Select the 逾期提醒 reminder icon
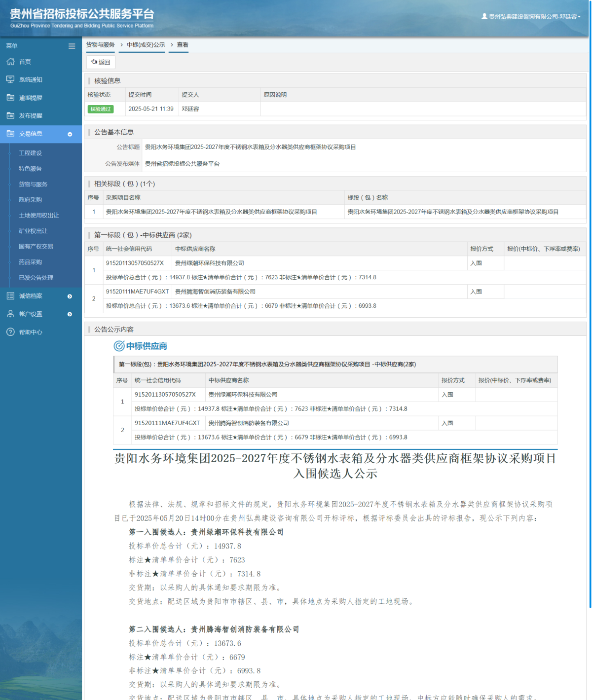The width and height of the screenshot is (592, 700). pyautogui.click(x=10, y=97)
